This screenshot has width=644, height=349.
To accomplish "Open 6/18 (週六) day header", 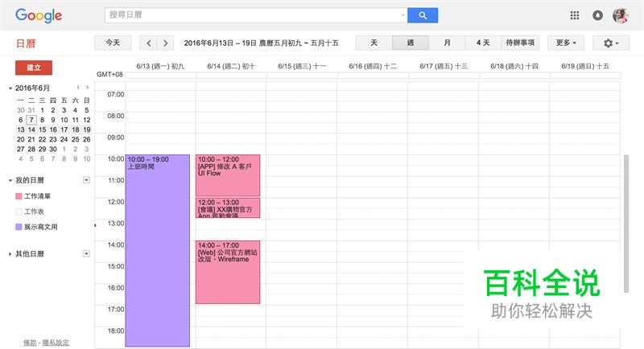I will pyautogui.click(x=514, y=66).
